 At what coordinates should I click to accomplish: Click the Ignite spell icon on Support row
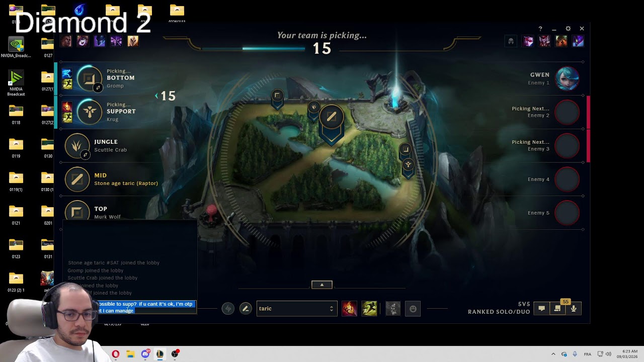(x=67, y=107)
